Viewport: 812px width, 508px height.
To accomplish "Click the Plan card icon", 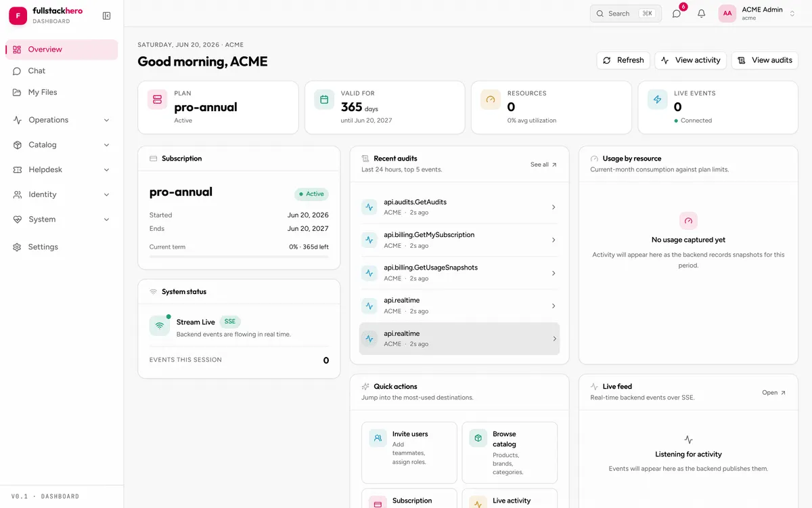I will click(x=157, y=100).
